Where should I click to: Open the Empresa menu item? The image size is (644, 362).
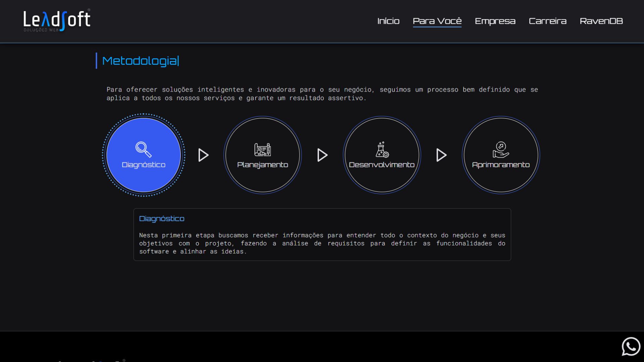(495, 21)
